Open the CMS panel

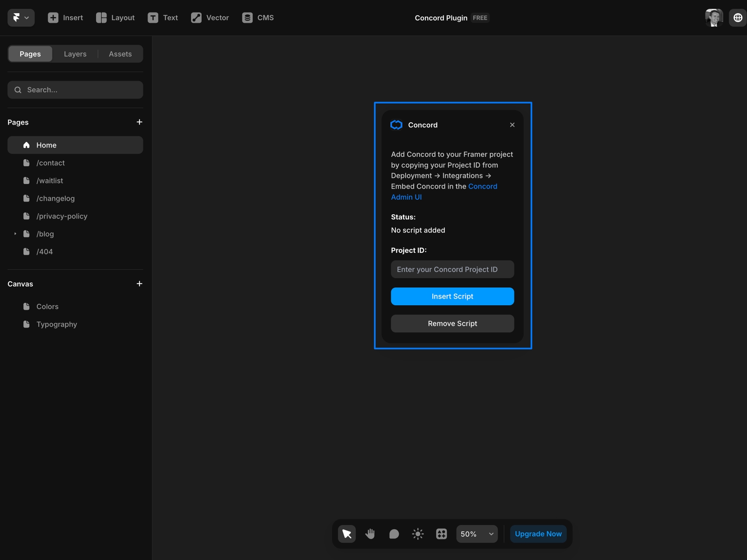click(x=258, y=18)
